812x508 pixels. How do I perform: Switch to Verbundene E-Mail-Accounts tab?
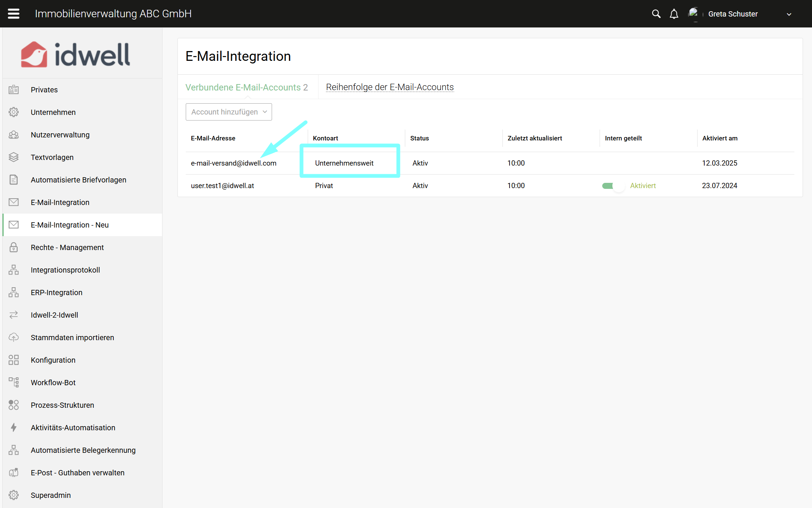pyautogui.click(x=247, y=87)
